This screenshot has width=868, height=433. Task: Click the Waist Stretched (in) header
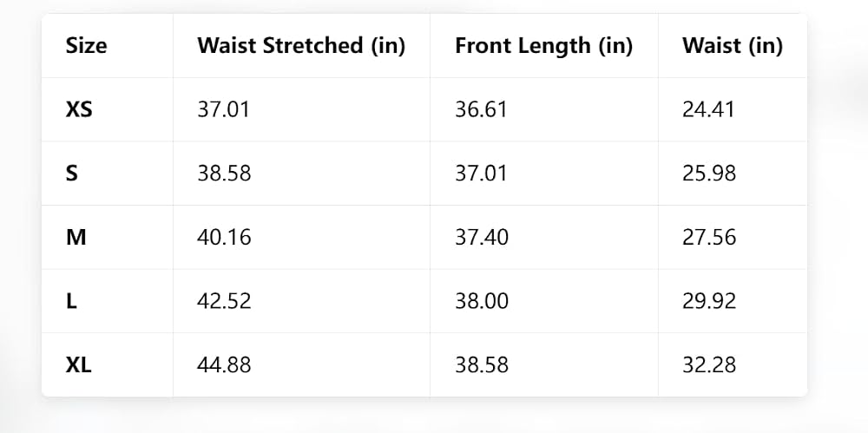pos(301,45)
